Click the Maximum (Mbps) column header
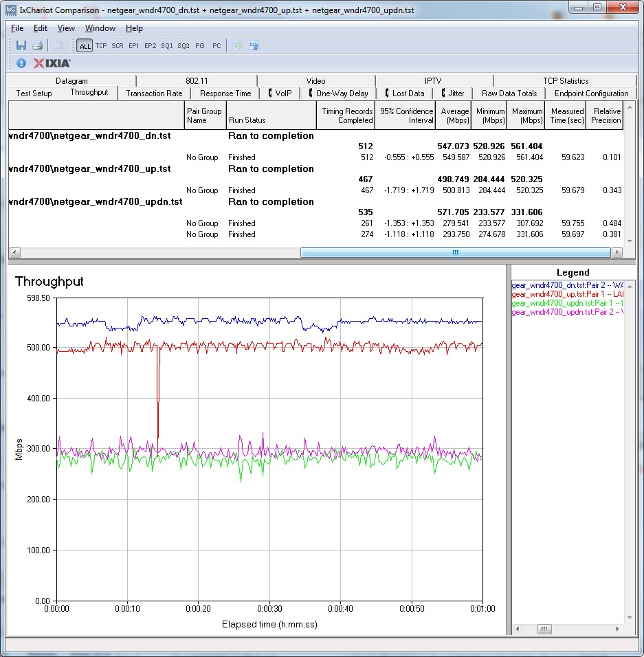This screenshot has width=644, height=657. 526,115
